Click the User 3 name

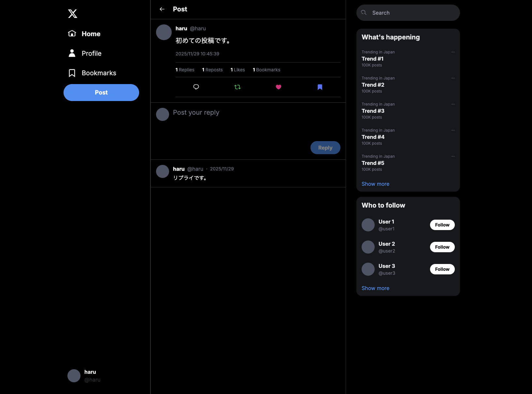pos(387,266)
